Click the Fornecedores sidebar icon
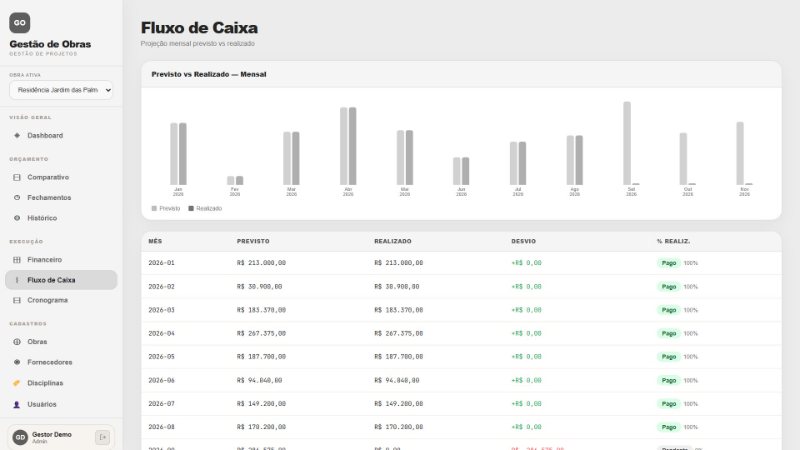 17,362
